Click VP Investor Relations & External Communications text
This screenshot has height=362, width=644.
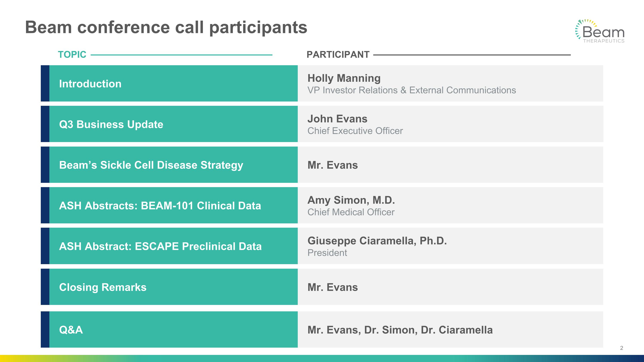tap(412, 90)
